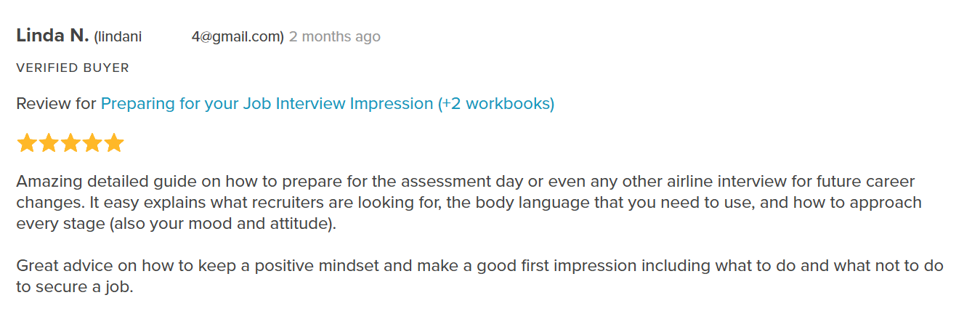The height and width of the screenshot is (327, 980).
Task: Click the "Review for" text label
Action: [x=56, y=104]
